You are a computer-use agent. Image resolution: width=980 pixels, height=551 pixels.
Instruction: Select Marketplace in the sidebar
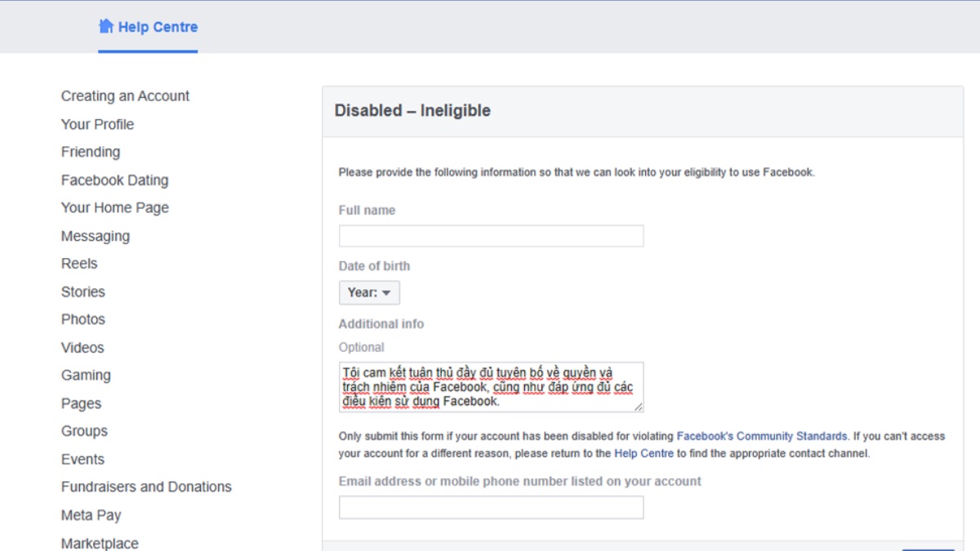[100, 543]
